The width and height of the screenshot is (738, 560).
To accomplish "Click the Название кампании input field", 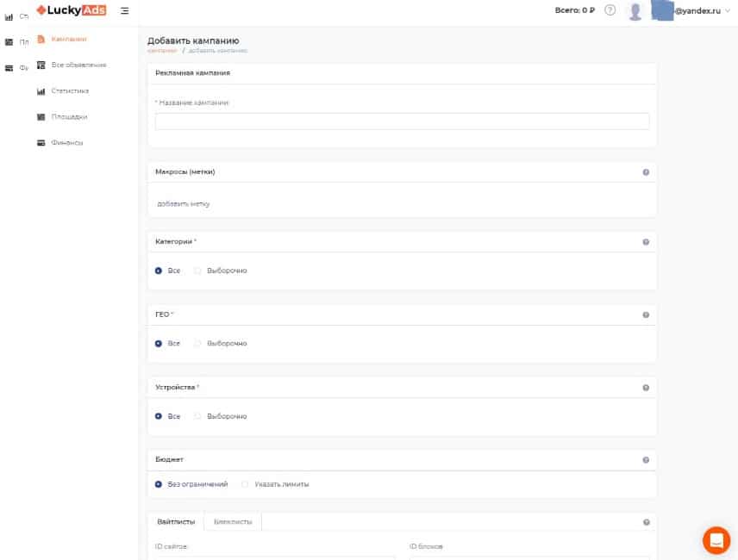I will 402,121.
